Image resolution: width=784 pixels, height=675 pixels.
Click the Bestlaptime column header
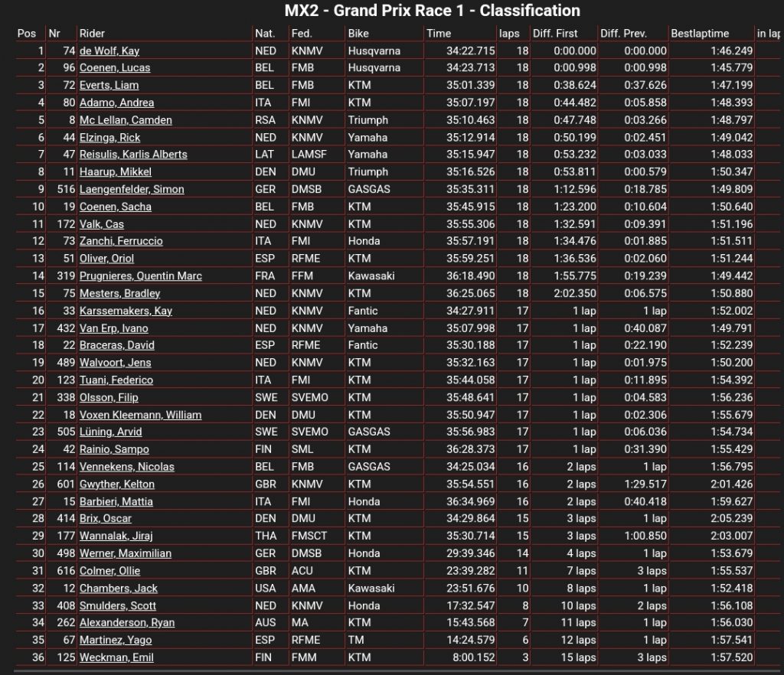[x=700, y=34]
